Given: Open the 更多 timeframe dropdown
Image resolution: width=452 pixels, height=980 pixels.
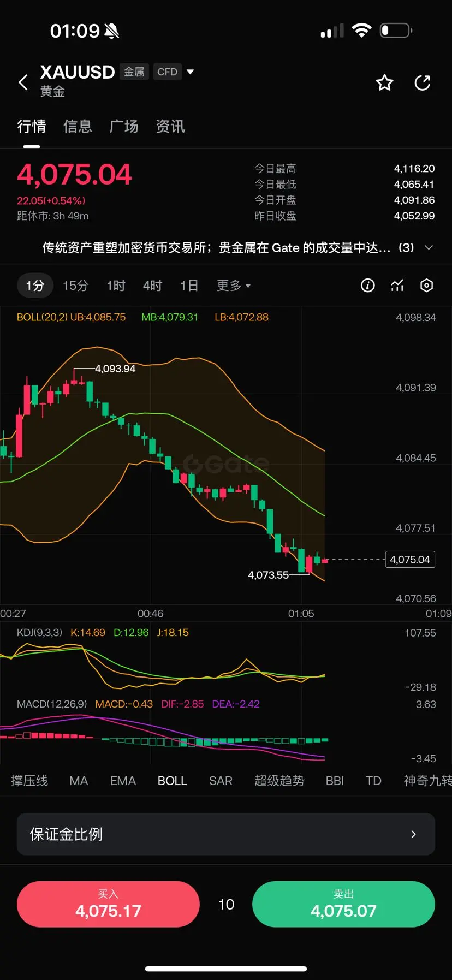Looking at the screenshot, I should point(234,286).
